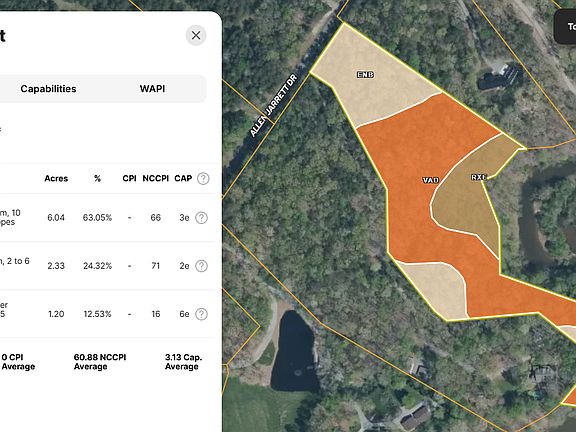Switch to the Capabilities tab
Viewport: 576px width, 432px height.
(48, 89)
